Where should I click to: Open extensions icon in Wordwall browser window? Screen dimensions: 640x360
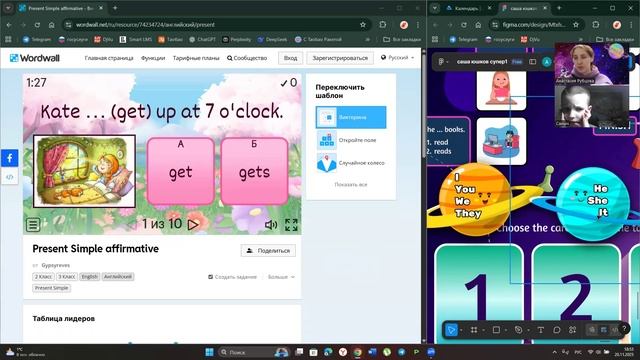click(382, 24)
